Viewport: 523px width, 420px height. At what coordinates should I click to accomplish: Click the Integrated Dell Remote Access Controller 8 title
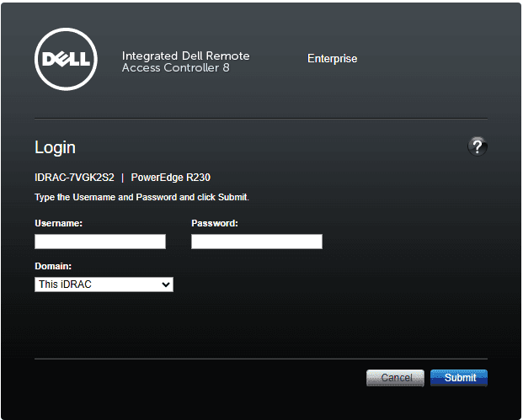[x=185, y=61]
